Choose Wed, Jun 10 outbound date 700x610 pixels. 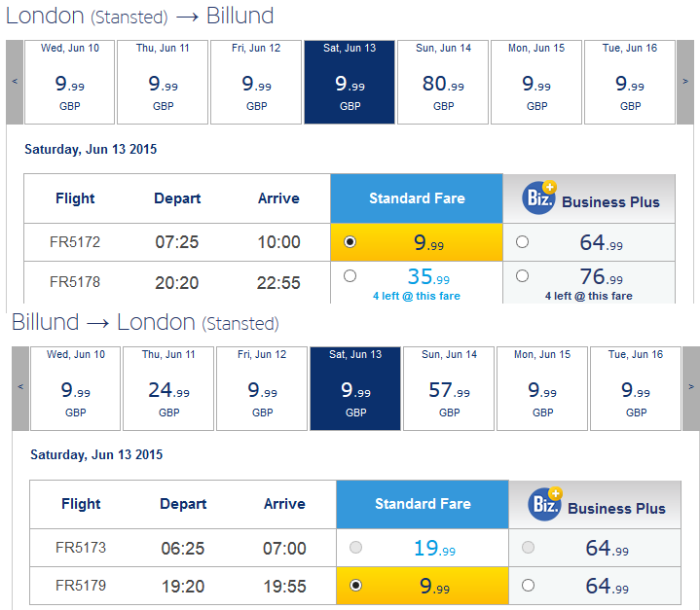[x=70, y=82]
